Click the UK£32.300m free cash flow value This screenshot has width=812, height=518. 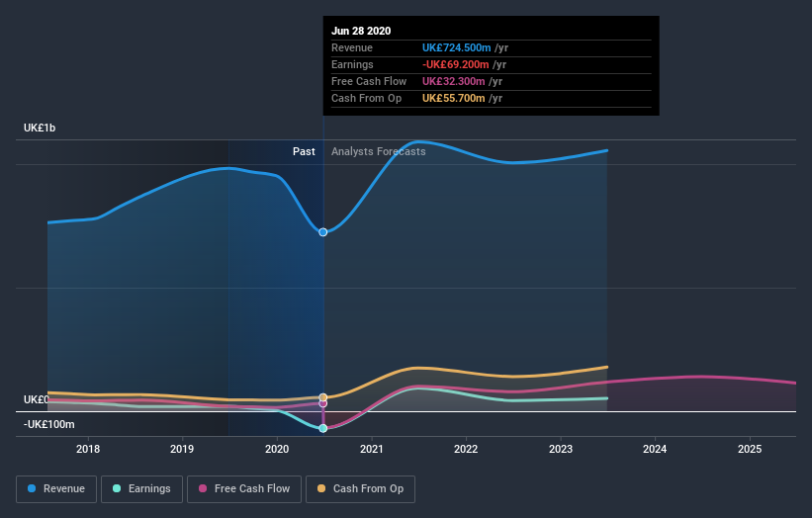click(x=454, y=81)
